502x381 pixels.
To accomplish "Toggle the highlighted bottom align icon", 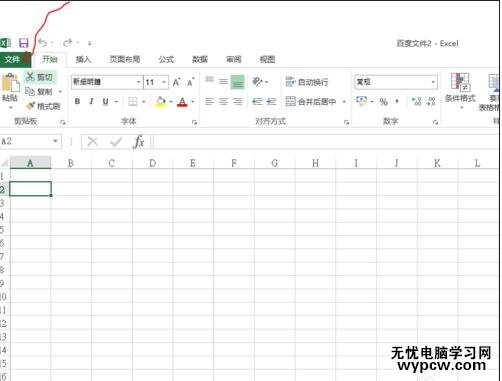I will pos(237,82).
